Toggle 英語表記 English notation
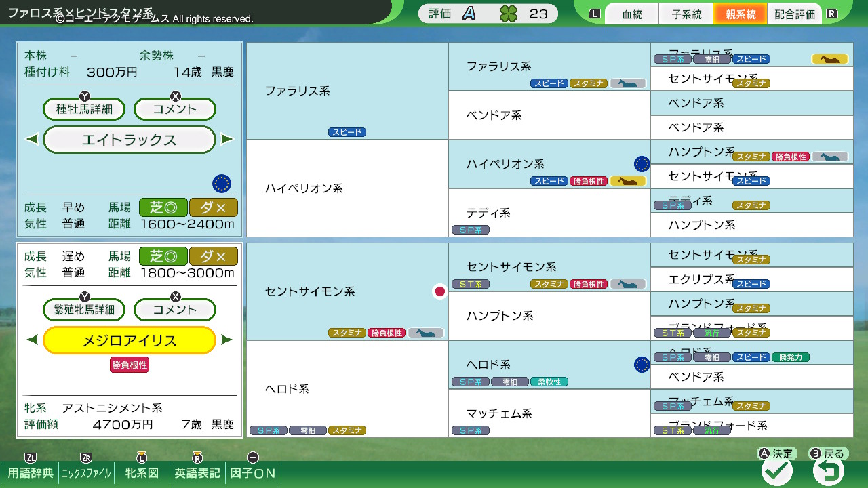The height and width of the screenshot is (488, 868). [197, 473]
